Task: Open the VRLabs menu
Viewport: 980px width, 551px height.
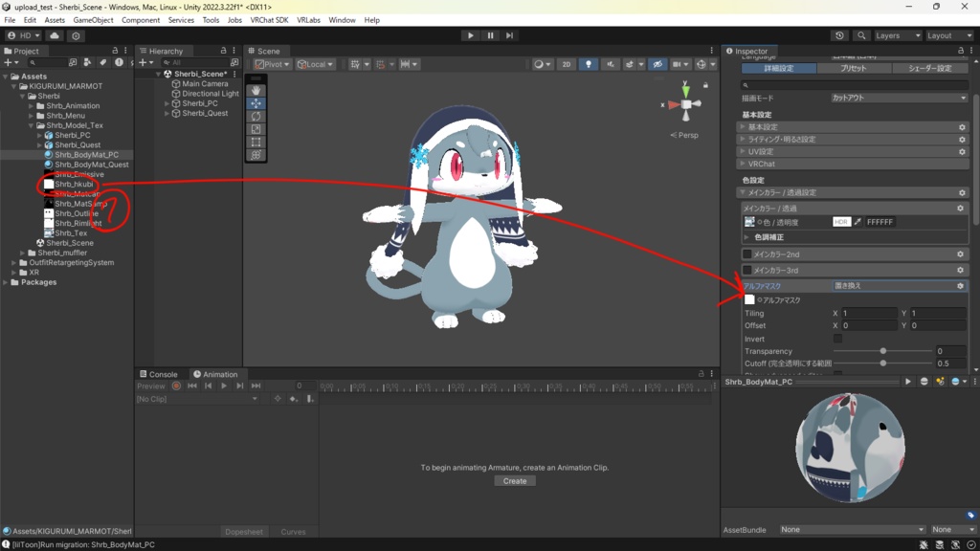Action: coord(309,20)
